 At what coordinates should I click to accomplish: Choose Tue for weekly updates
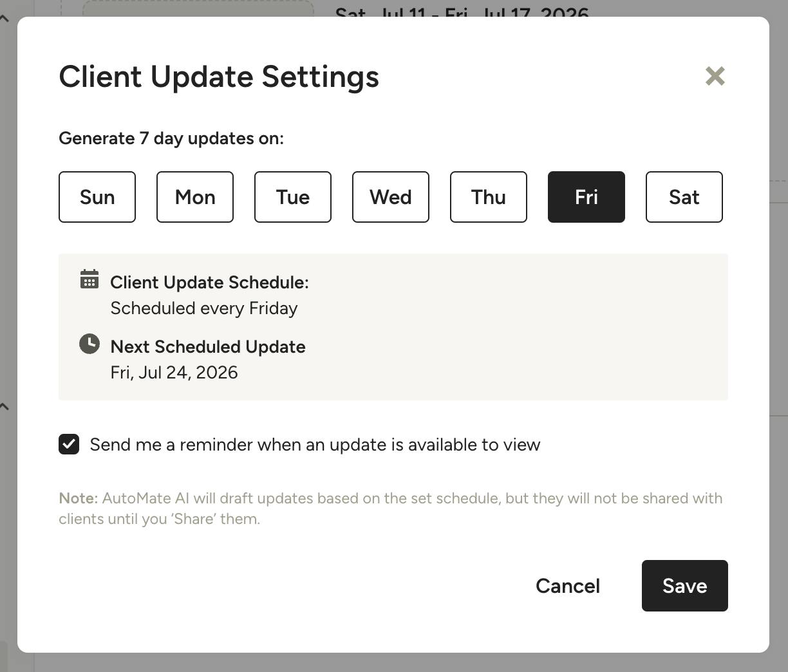(x=293, y=197)
